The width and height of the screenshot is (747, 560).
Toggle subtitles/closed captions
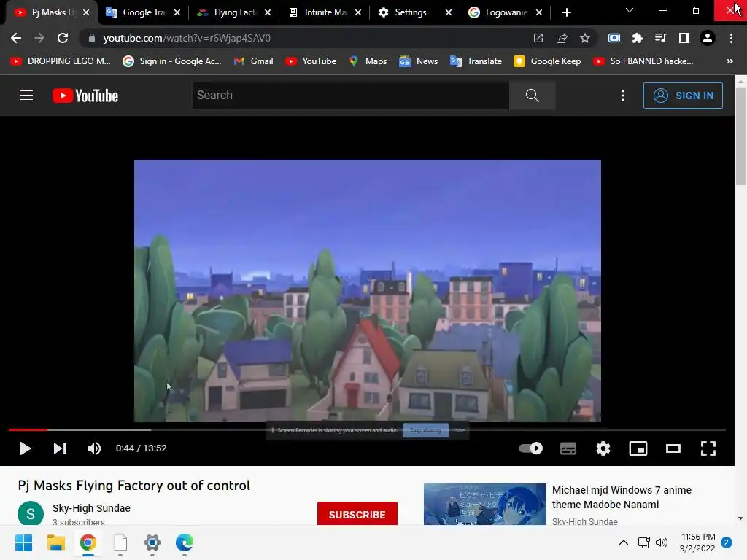568,448
